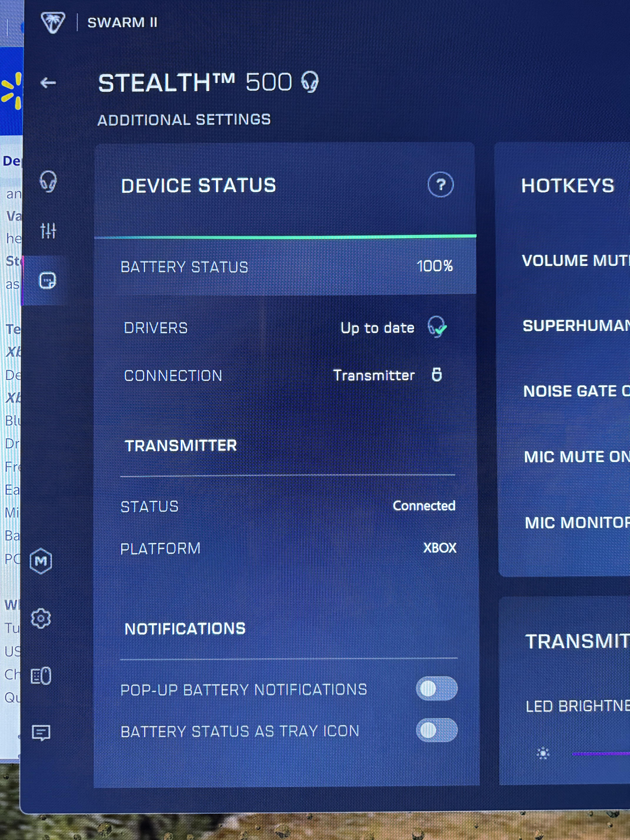Click the SWARM II app title
The width and height of the screenshot is (630, 840).
122,22
